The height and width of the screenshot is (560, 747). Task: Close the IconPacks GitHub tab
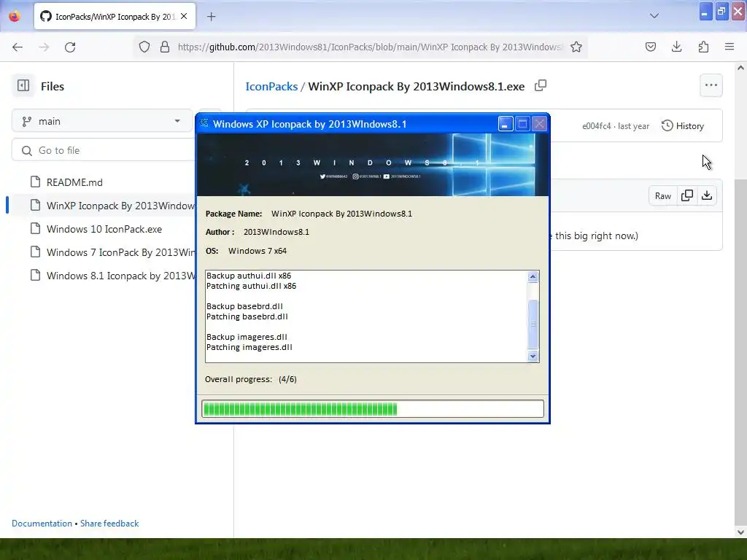click(x=184, y=16)
